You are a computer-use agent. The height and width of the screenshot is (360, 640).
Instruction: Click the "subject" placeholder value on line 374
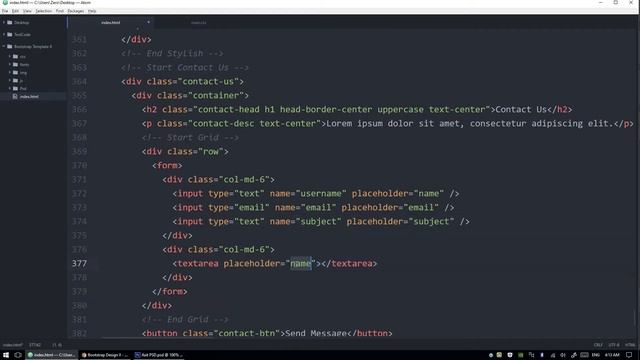click(431, 222)
